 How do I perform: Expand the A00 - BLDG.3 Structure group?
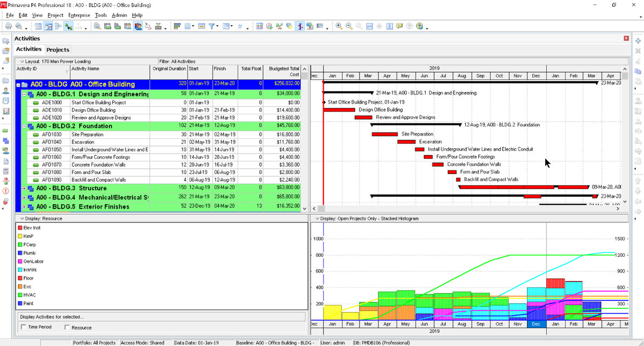24,189
